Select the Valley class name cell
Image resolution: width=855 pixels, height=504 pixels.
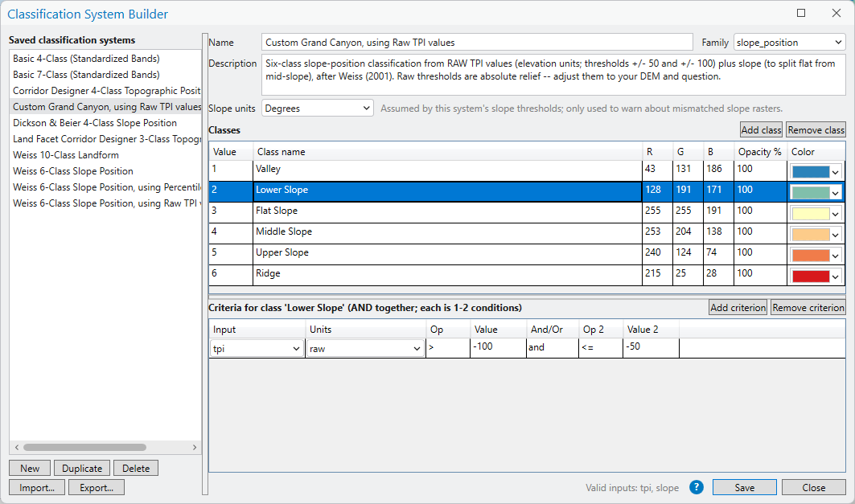[448, 169]
